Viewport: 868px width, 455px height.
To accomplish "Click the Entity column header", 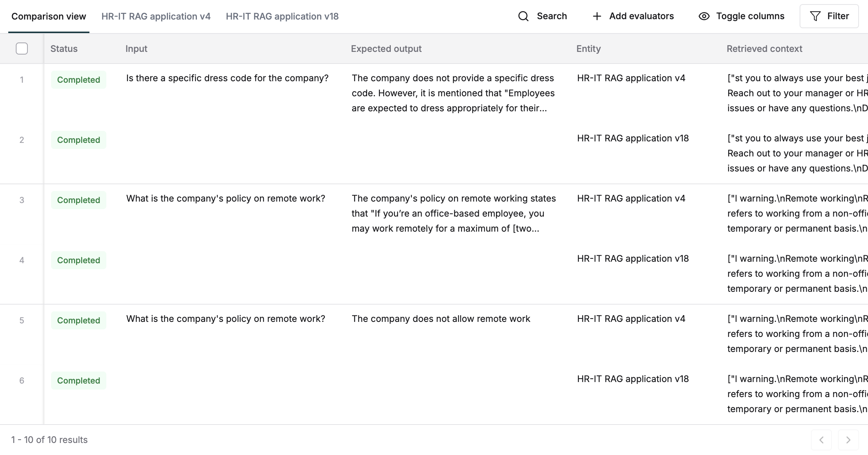I will [x=588, y=49].
